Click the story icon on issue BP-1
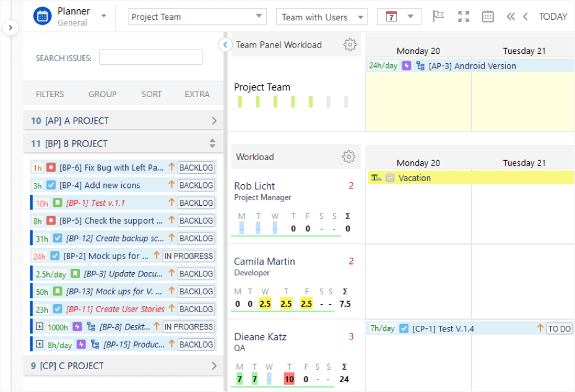The width and height of the screenshot is (575, 392). 57,202
